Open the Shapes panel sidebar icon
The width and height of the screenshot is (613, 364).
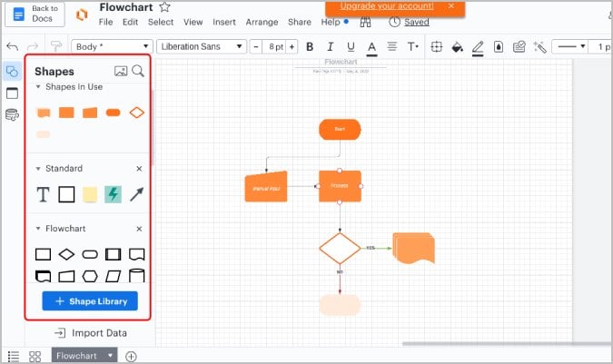coord(12,72)
